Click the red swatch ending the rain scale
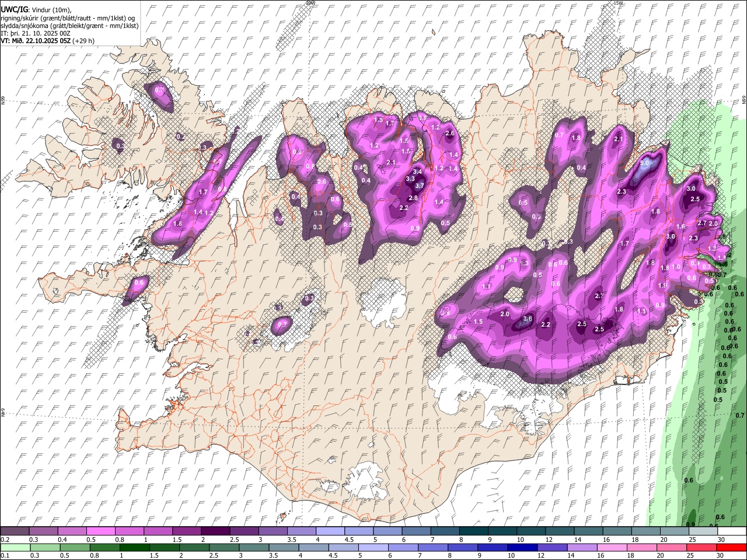Image resolution: width=747 pixels, height=560 pixels. (730, 547)
